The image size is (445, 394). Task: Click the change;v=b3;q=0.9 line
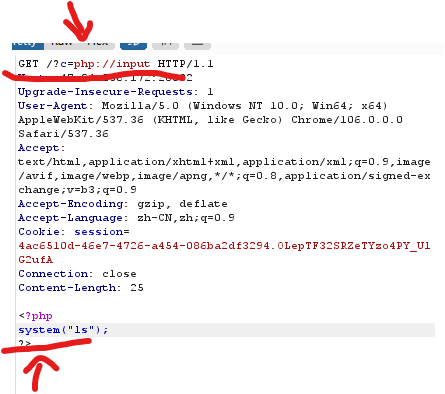(x=77, y=190)
